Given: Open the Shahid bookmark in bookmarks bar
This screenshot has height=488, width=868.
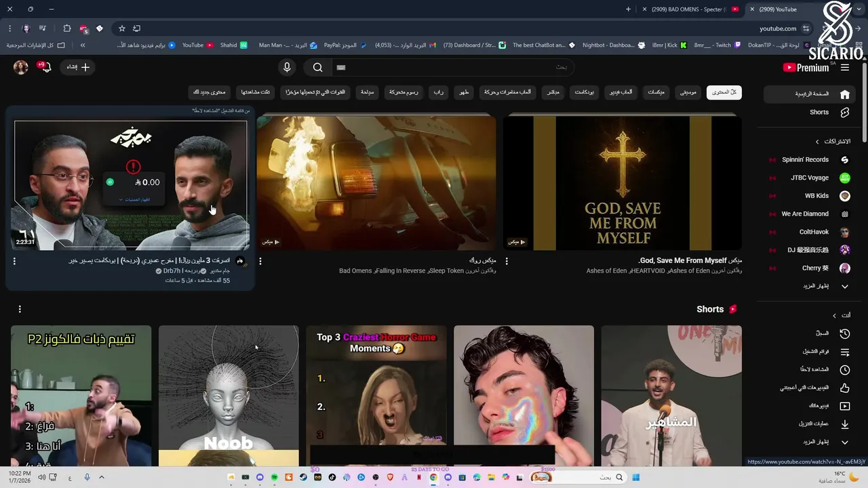Looking at the screenshot, I should click(234, 45).
